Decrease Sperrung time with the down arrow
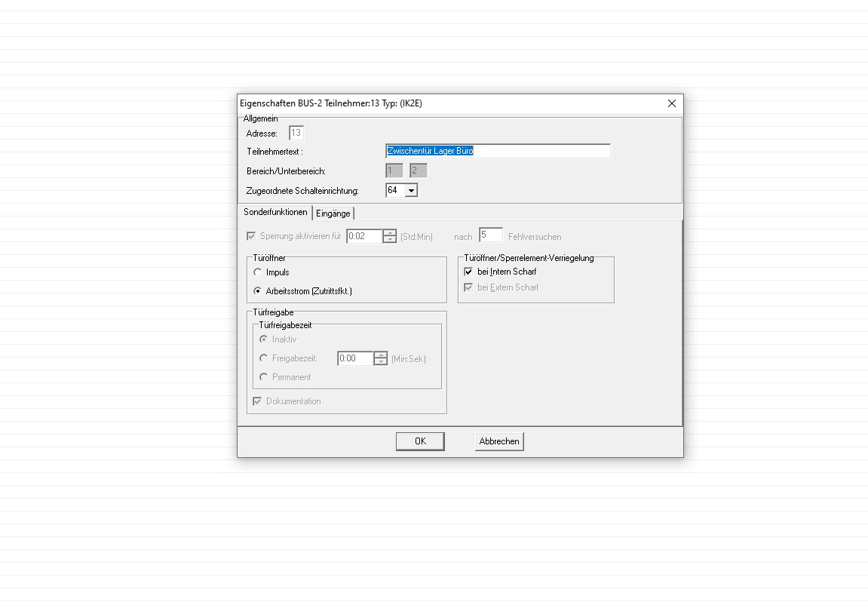Viewport: 868px width, 602px height. 389,240
